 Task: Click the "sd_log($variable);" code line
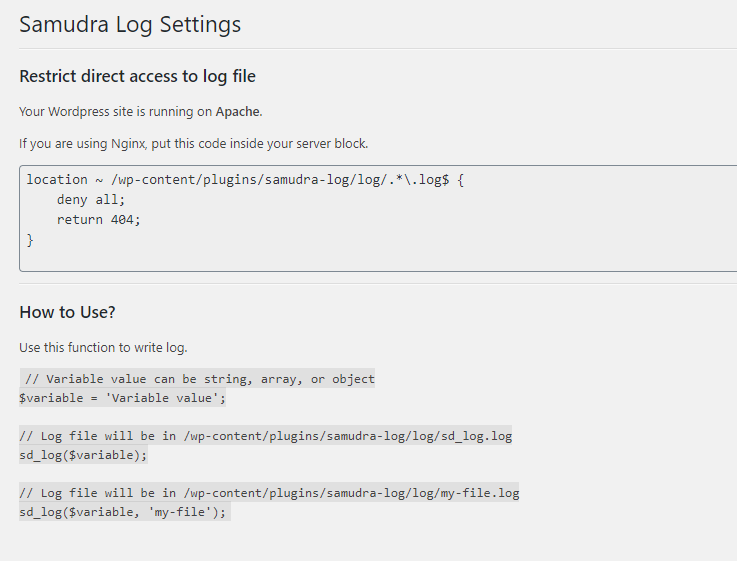click(83, 455)
